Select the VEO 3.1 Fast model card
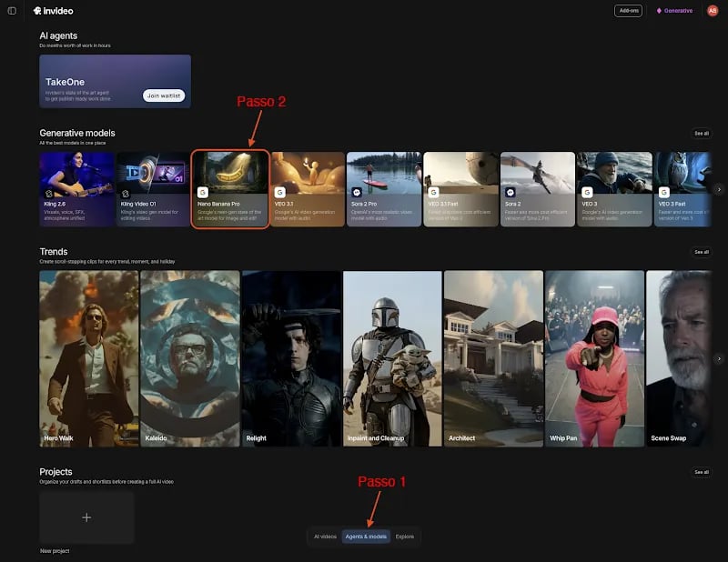 [461, 189]
